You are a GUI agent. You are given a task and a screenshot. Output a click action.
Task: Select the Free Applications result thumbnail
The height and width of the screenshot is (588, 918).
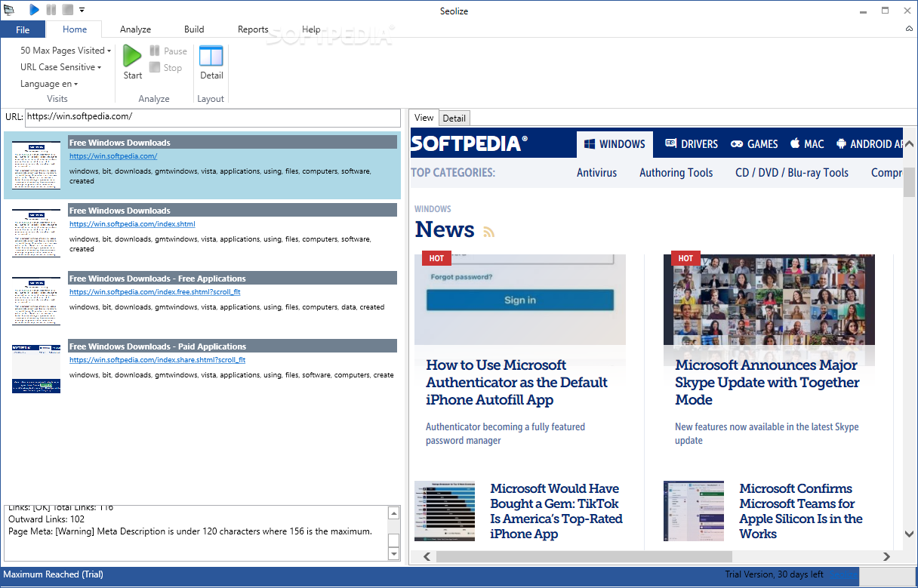pyautogui.click(x=36, y=301)
